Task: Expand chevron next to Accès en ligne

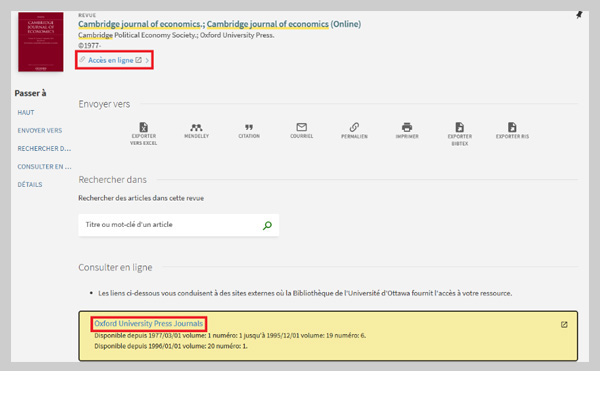Action: pyautogui.click(x=147, y=60)
